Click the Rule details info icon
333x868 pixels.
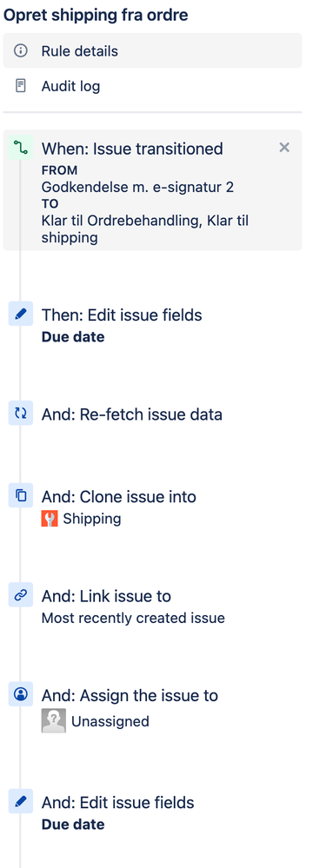point(21,51)
